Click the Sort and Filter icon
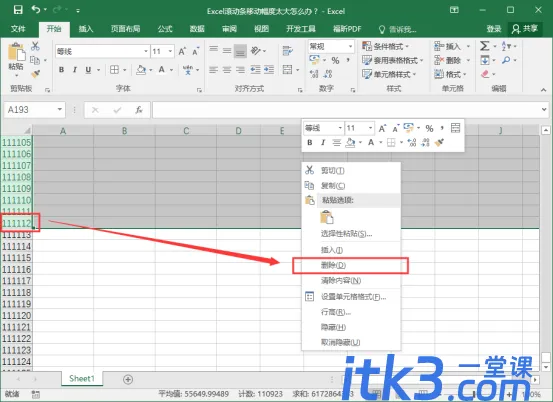Screen dimensions: 553x402 [x=506, y=46]
